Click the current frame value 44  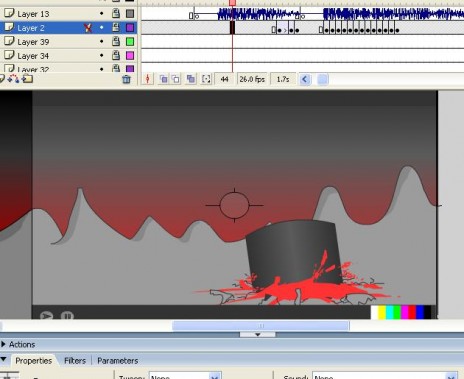[x=224, y=79]
